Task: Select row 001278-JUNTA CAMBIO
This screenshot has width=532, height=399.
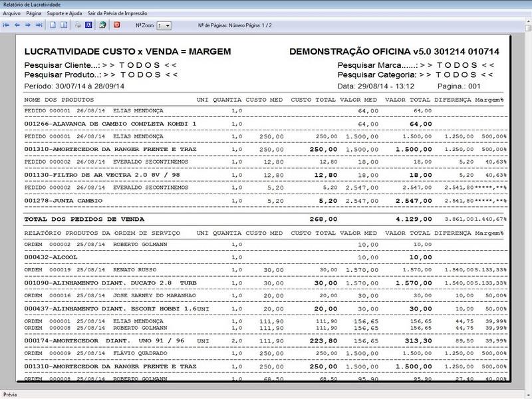Action: point(265,201)
